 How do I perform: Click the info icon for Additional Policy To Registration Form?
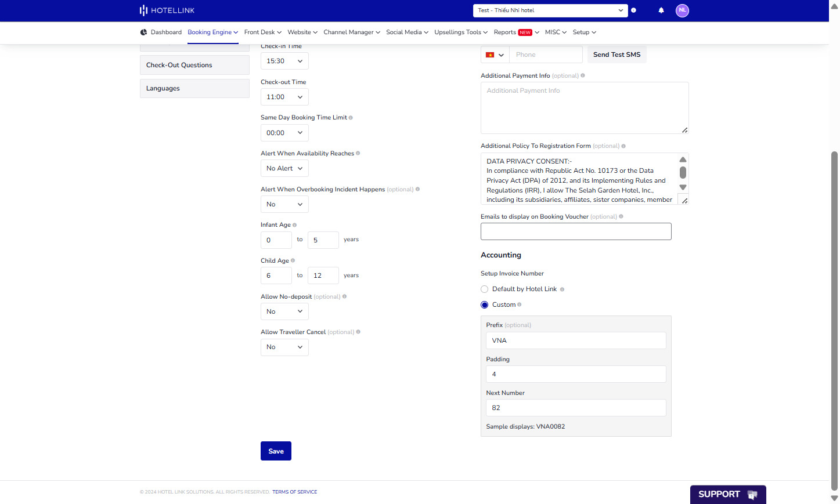click(x=623, y=146)
